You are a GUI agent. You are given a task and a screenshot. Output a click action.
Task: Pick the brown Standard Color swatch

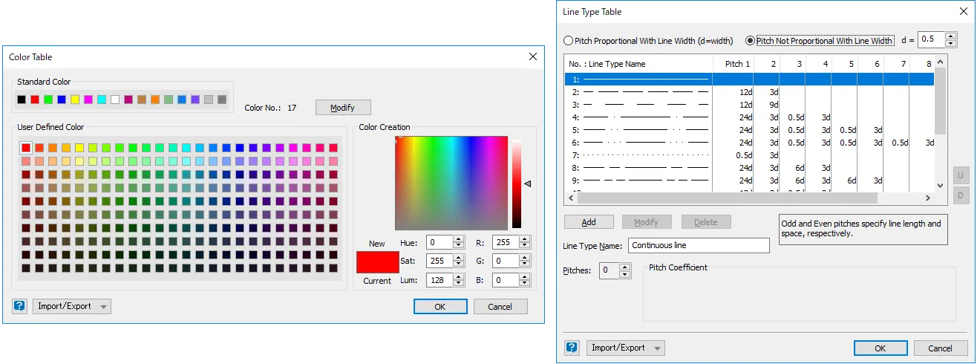142,100
